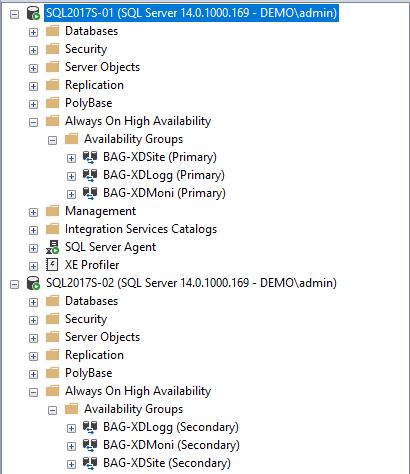Click the SQL2017S-02 server database icon

pyautogui.click(x=33, y=283)
